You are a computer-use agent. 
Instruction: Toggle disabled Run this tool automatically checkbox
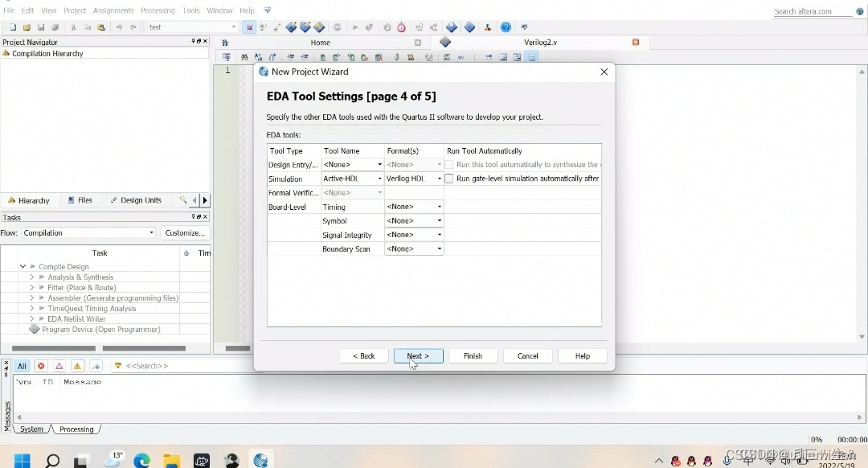point(449,165)
